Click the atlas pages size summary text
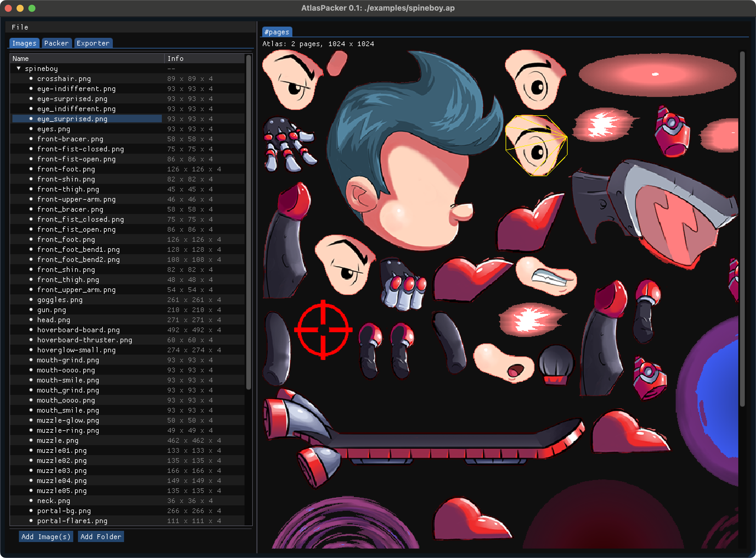Image resolution: width=756 pixels, height=558 pixels. point(318,44)
